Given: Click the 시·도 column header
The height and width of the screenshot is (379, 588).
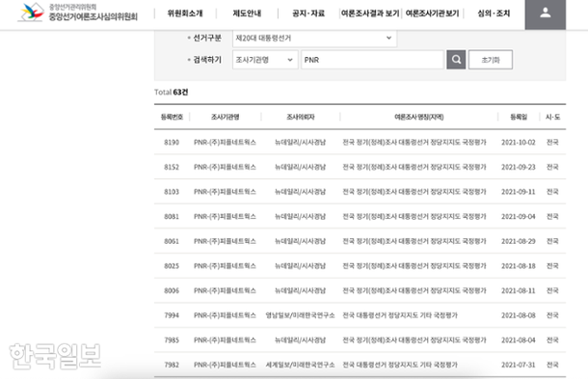Looking at the screenshot, I should (x=552, y=117).
